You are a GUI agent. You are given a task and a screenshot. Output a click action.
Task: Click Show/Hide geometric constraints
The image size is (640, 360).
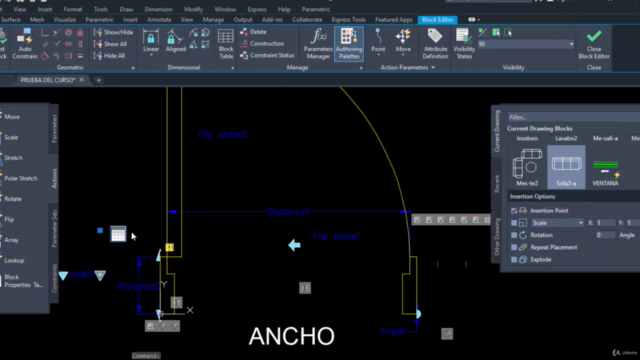113,32
